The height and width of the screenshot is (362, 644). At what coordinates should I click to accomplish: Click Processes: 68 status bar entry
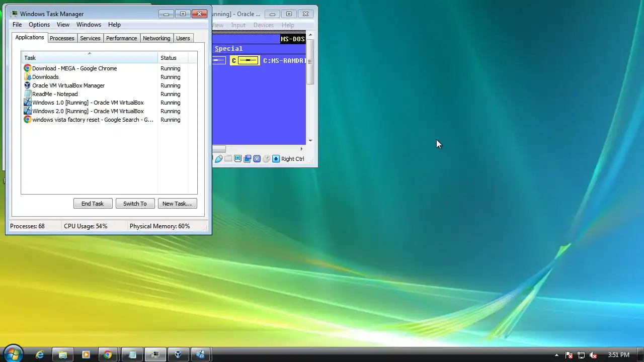click(x=27, y=226)
